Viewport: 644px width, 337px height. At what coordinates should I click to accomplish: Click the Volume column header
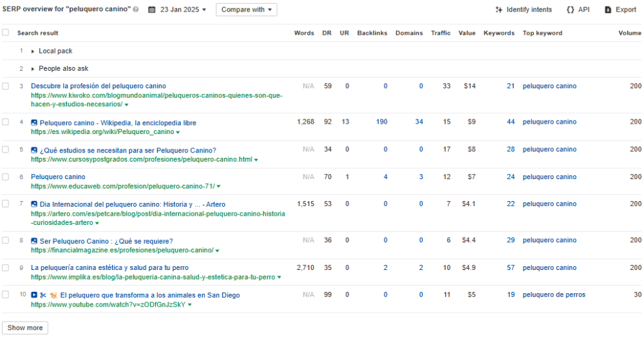(x=630, y=33)
